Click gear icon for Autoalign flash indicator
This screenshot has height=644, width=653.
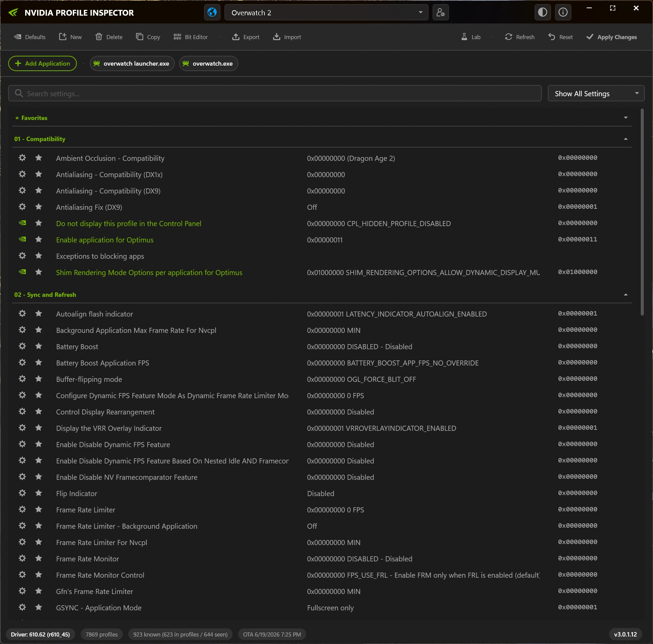point(22,313)
